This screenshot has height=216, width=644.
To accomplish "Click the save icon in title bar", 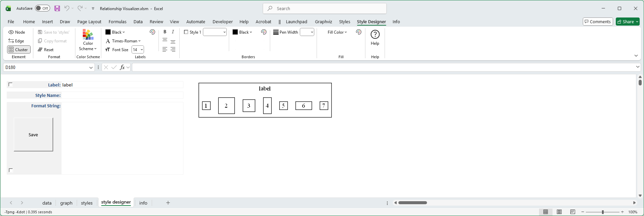I will pyautogui.click(x=57, y=8).
